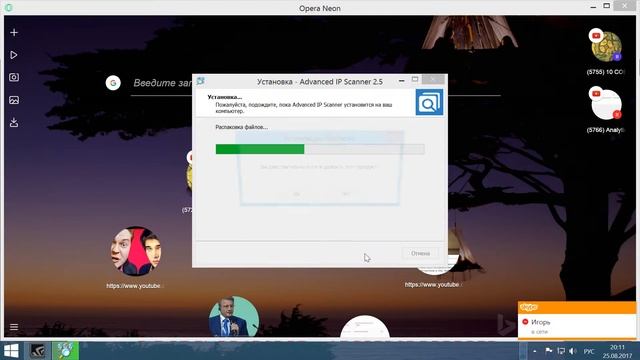The height and width of the screenshot is (360, 640).
Task: Click the Google search engine icon
Action: pyautogui.click(x=113, y=83)
